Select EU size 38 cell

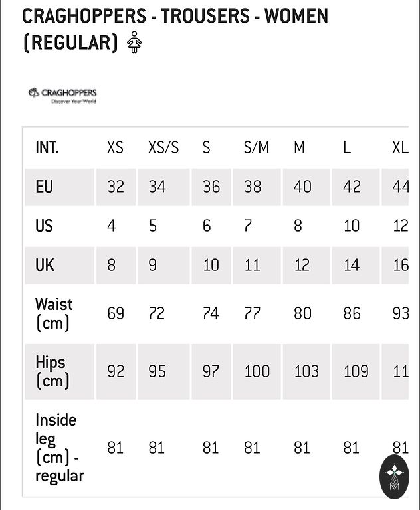tap(253, 187)
